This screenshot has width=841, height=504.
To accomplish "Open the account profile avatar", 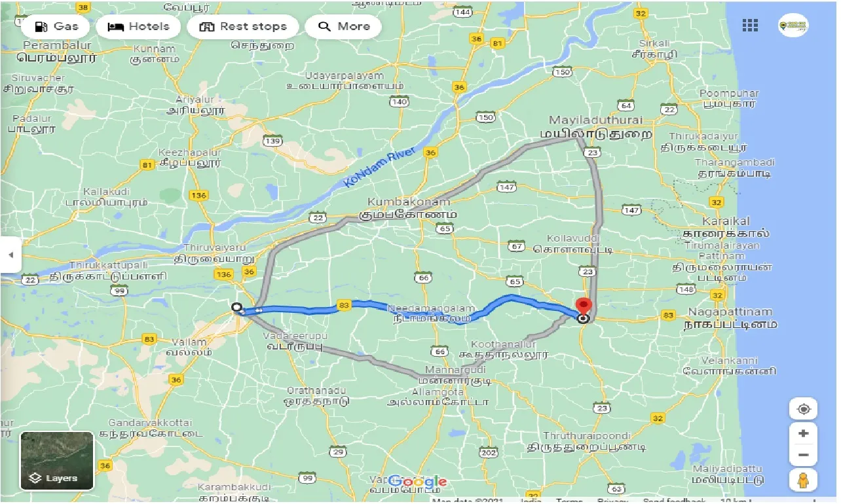I will pos(793,26).
